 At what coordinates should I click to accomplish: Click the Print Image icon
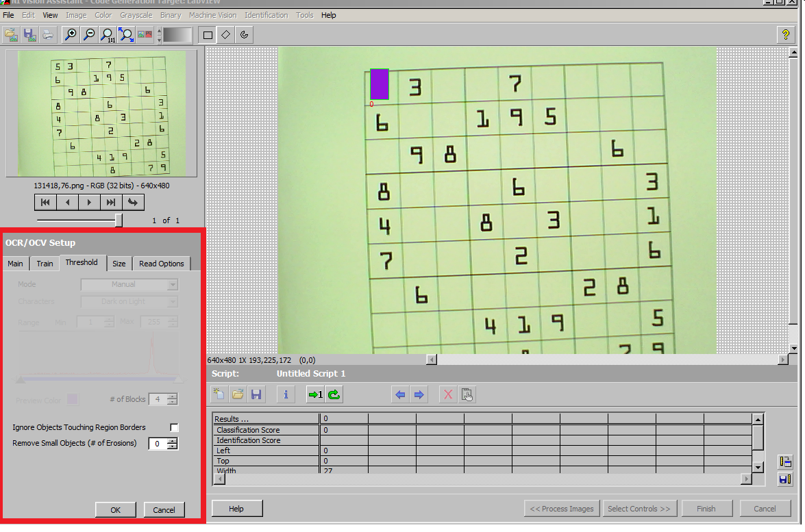(48, 35)
